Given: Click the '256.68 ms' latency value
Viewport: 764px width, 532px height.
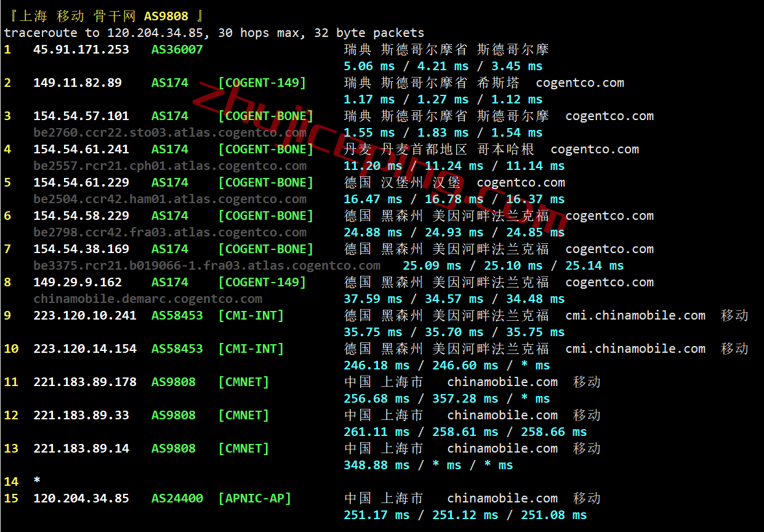Looking at the screenshot, I should click(x=377, y=398).
